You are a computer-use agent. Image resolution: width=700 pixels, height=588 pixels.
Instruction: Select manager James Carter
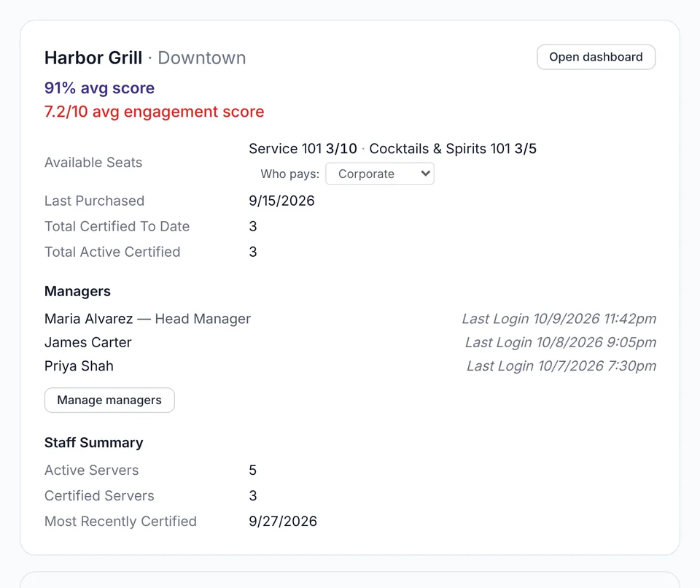(x=88, y=342)
